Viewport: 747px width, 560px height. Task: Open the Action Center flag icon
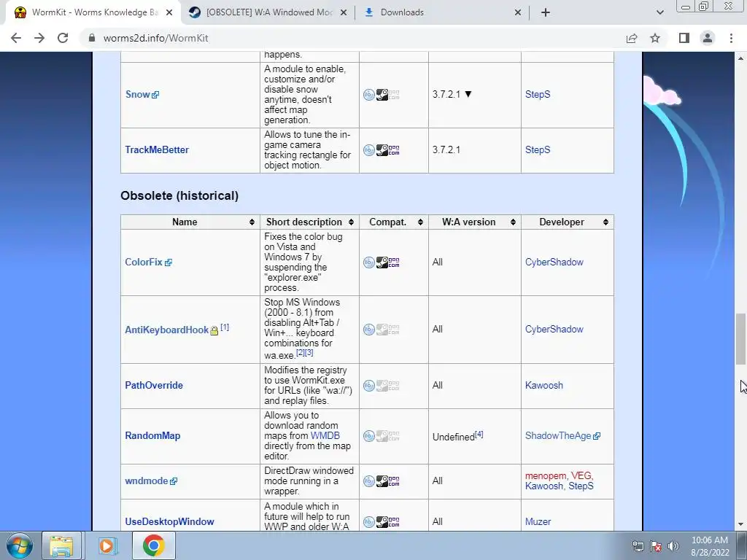[656, 546]
